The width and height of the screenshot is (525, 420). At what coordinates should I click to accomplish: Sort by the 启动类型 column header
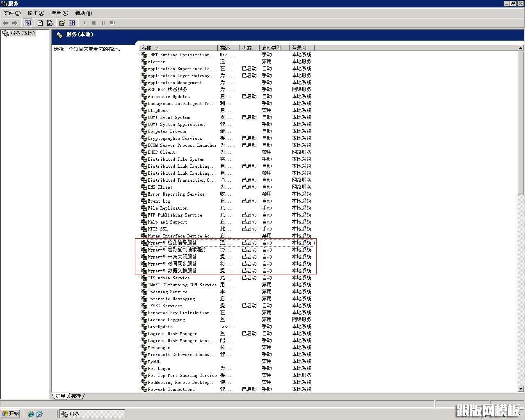coord(274,48)
